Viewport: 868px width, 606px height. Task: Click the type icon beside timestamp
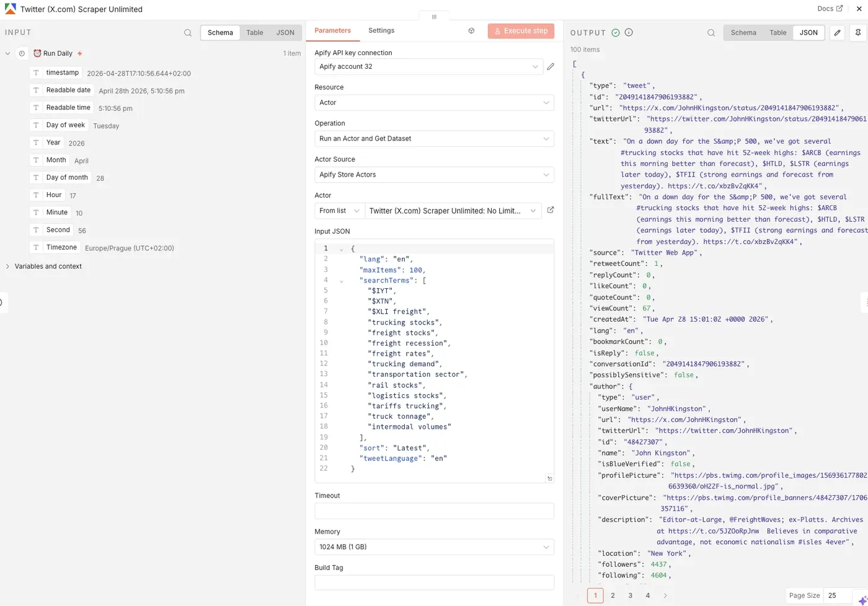(x=36, y=72)
